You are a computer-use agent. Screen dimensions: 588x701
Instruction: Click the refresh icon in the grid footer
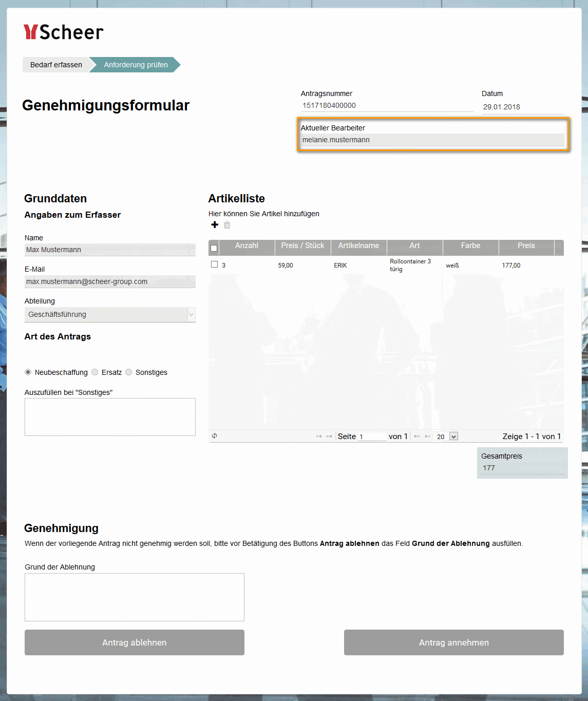215,436
